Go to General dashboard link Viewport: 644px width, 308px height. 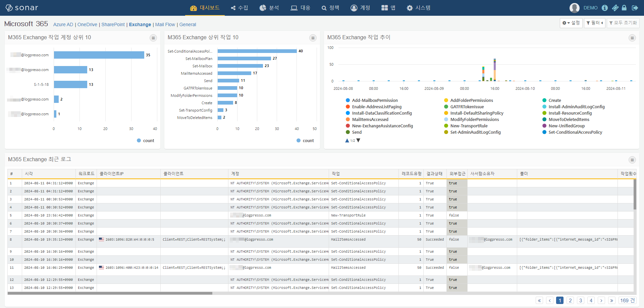(187, 24)
